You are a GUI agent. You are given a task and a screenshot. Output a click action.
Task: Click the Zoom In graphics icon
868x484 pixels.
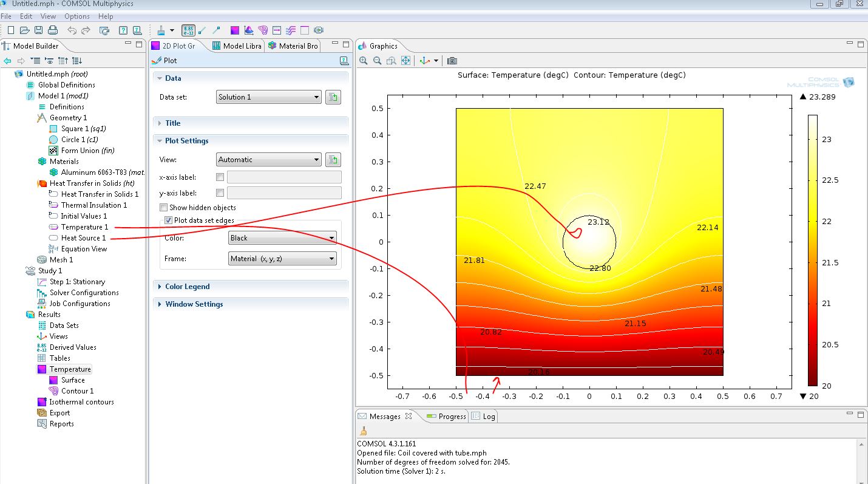[x=364, y=61]
